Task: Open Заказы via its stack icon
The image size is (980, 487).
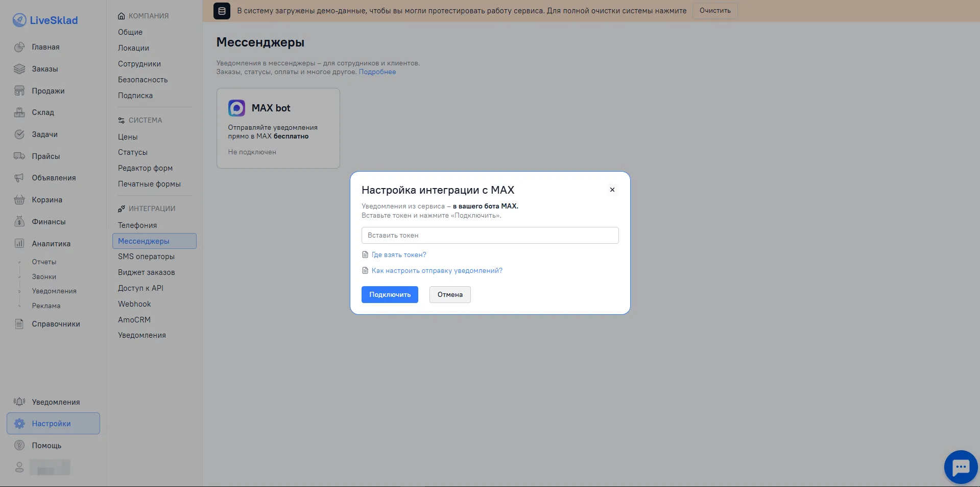Action: click(x=19, y=69)
